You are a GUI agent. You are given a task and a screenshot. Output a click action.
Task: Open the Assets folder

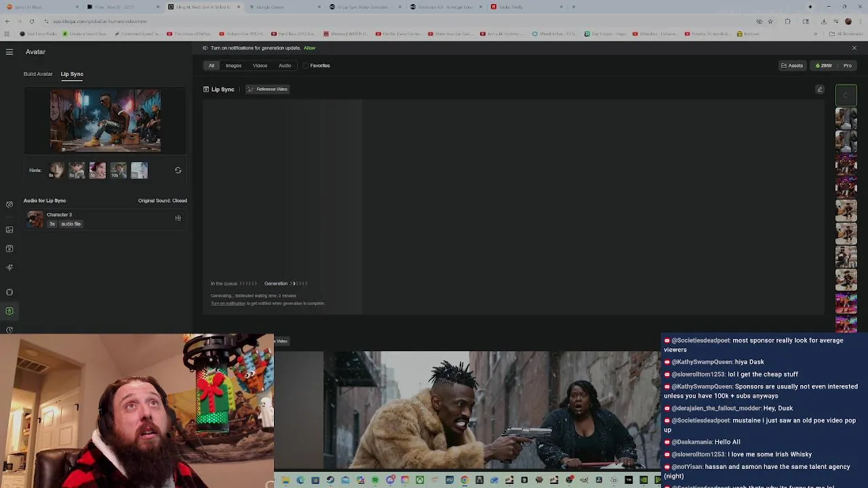(x=792, y=66)
